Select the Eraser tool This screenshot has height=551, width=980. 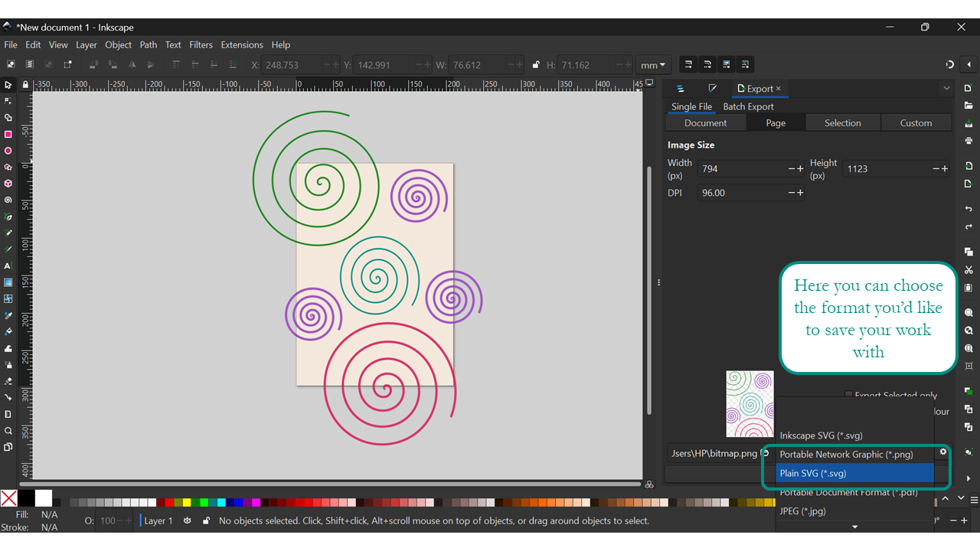(x=8, y=381)
